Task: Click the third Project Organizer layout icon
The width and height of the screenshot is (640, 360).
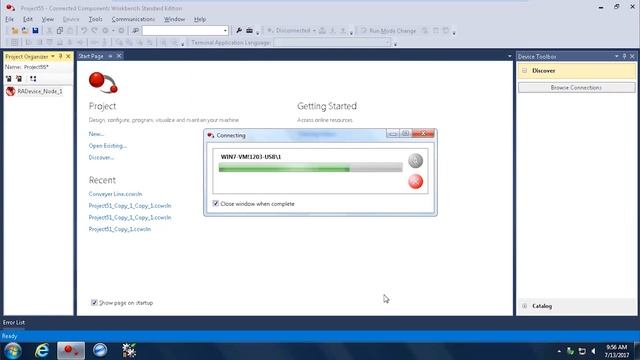Action: point(33,78)
